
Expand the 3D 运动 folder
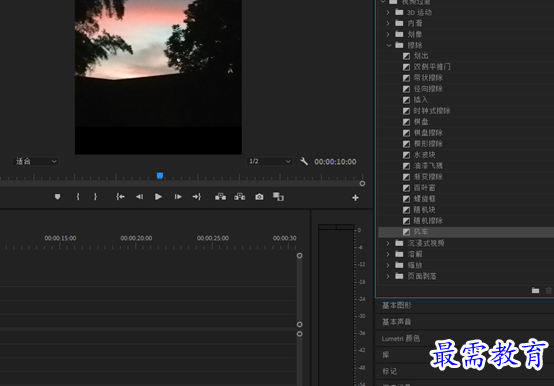click(388, 12)
